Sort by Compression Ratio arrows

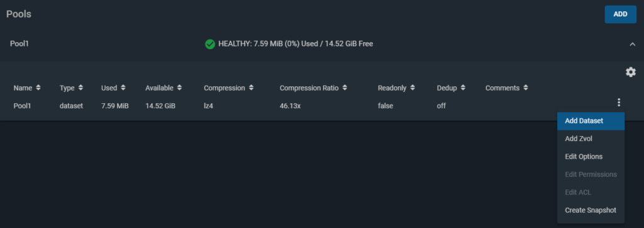[x=345, y=88]
